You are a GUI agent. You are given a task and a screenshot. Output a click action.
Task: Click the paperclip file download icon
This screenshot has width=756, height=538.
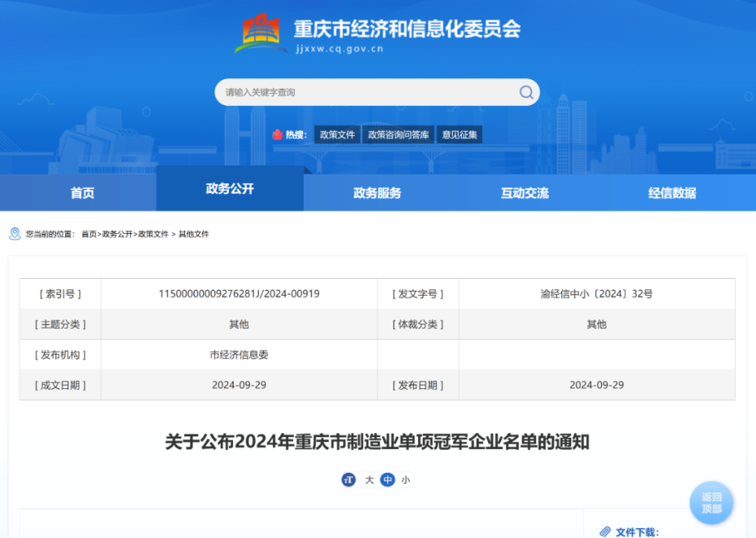click(x=605, y=531)
